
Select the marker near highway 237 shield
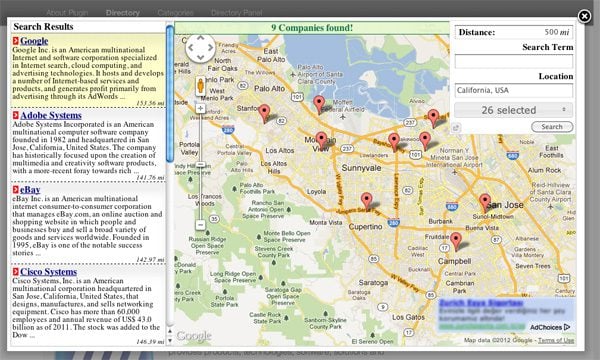point(433,118)
